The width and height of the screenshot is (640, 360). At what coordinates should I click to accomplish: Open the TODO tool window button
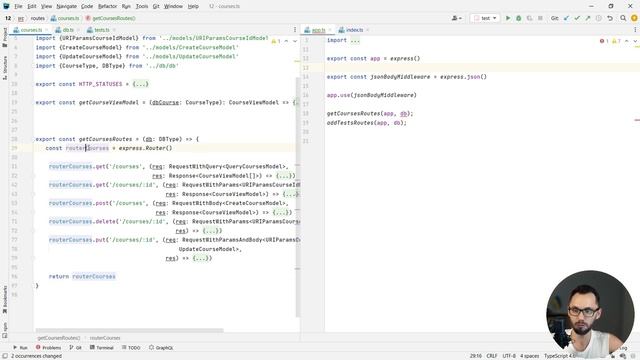click(131, 348)
